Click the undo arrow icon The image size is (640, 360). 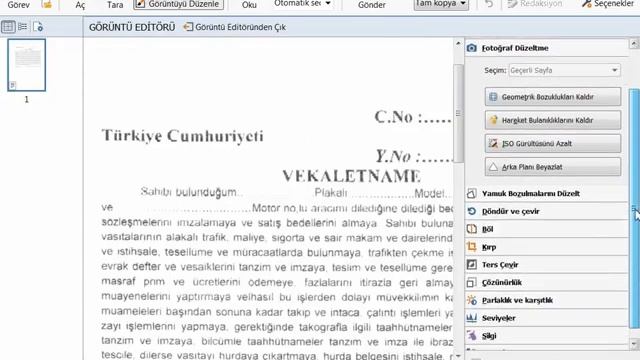pyautogui.click(x=489, y=4)
